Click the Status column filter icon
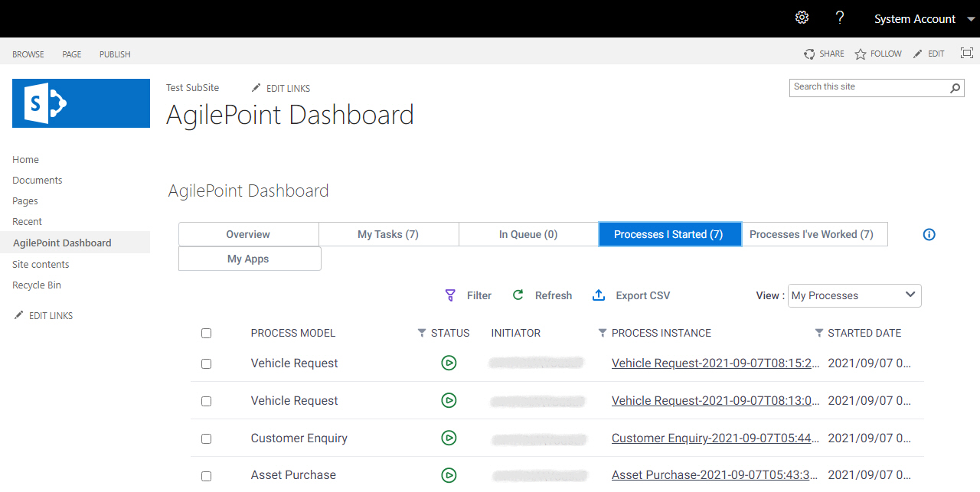 pos(422,333)
